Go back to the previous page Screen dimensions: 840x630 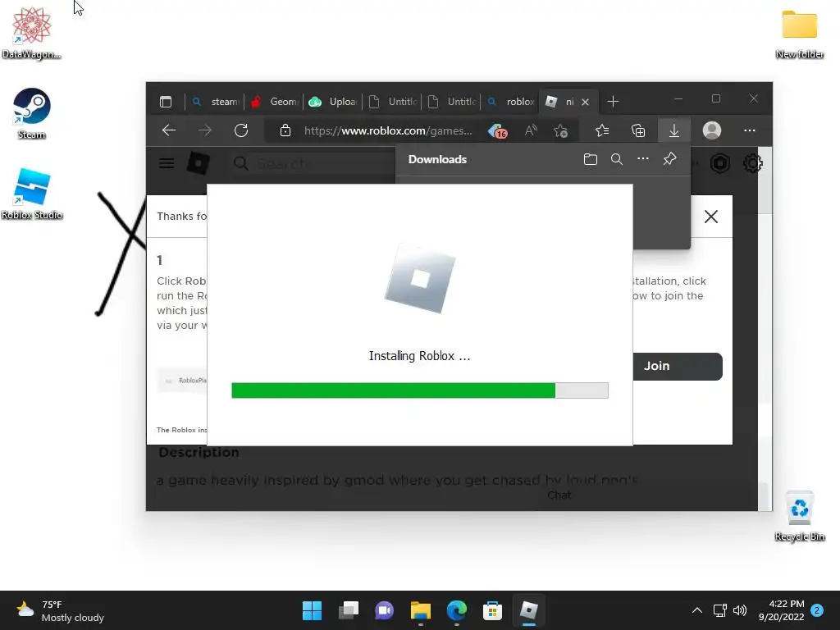169,130
